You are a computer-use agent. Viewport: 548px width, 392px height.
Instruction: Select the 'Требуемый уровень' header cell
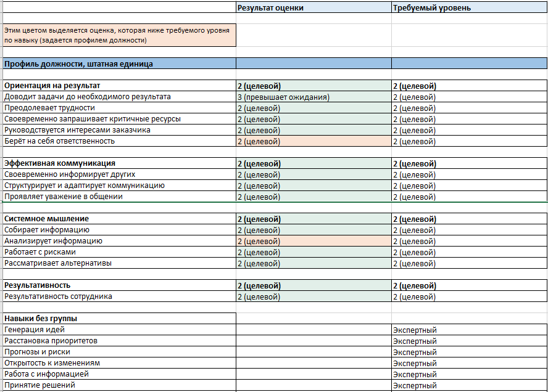469,7
